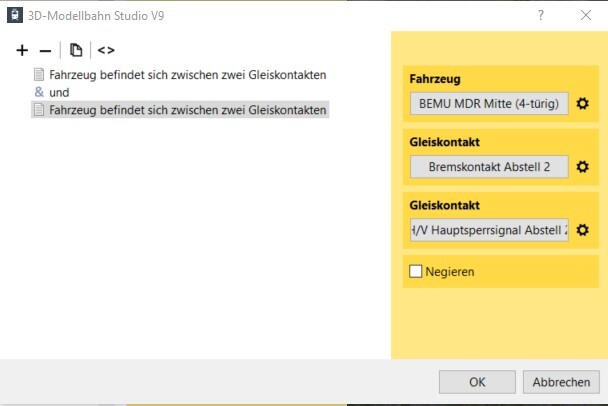The width and height of the screenshot is (608, 406).
Task: Open gear beside Bremskontakt Abstell 2
Action: click(582, 167)
